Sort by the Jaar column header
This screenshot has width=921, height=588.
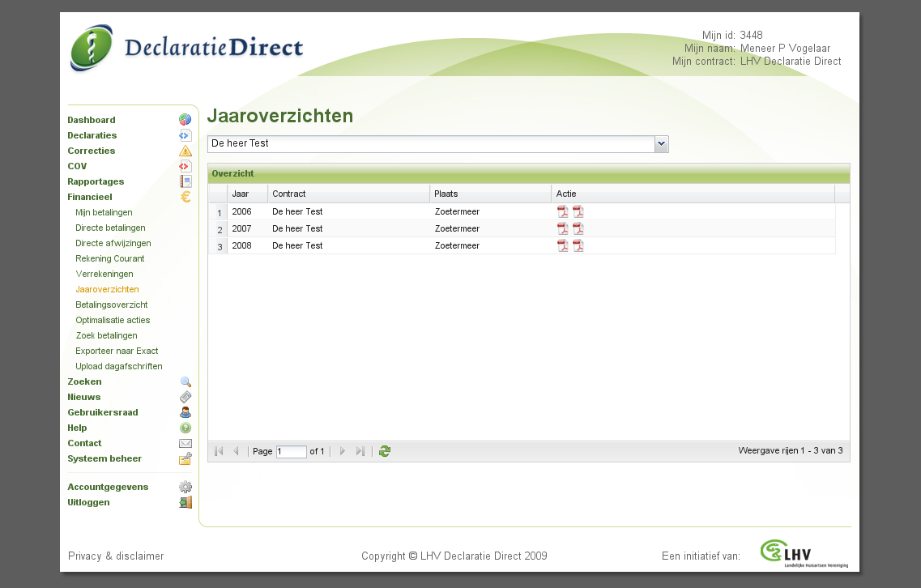tap(247, 194)
